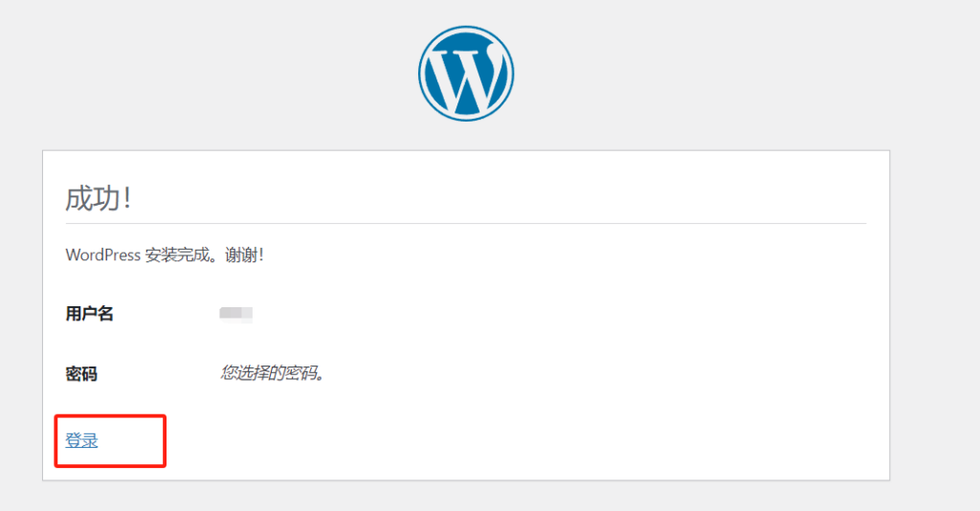Select the exclamation mark in the 成功 heading
Viewport: 980px width, 511px height.
126,198
